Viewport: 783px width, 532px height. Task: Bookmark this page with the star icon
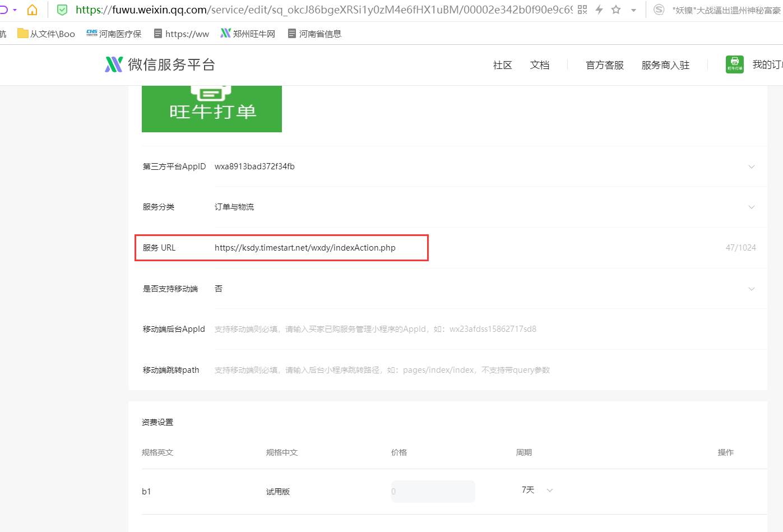(616, 10)
